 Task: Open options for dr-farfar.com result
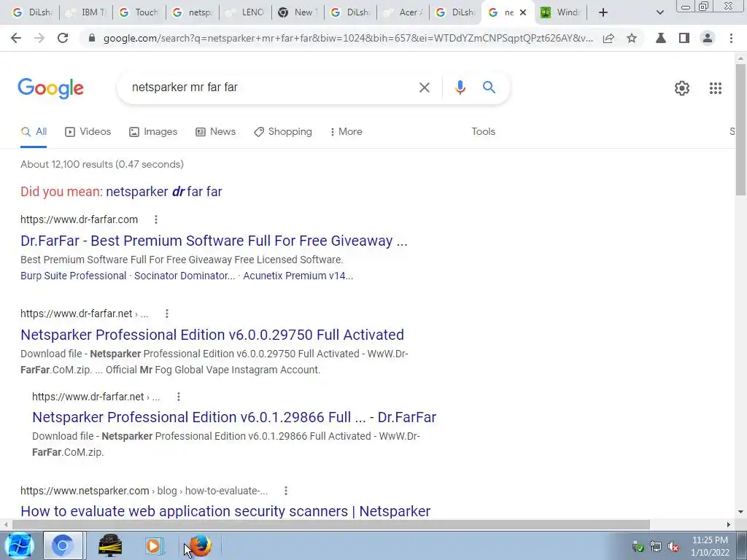[156, 219]
